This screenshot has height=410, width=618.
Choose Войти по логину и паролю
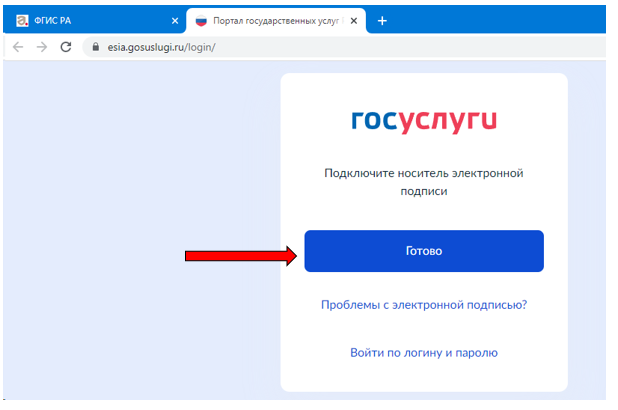tap(424, 352)
